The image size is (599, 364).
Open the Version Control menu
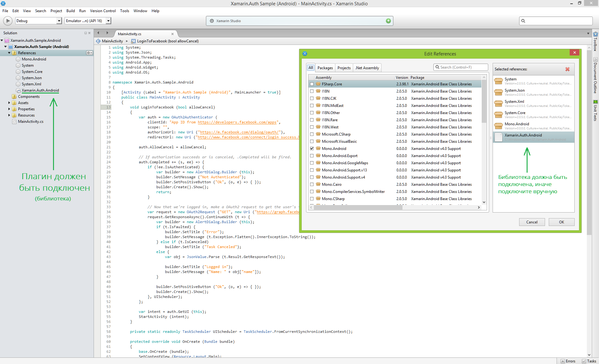click(x=103, y=11)
